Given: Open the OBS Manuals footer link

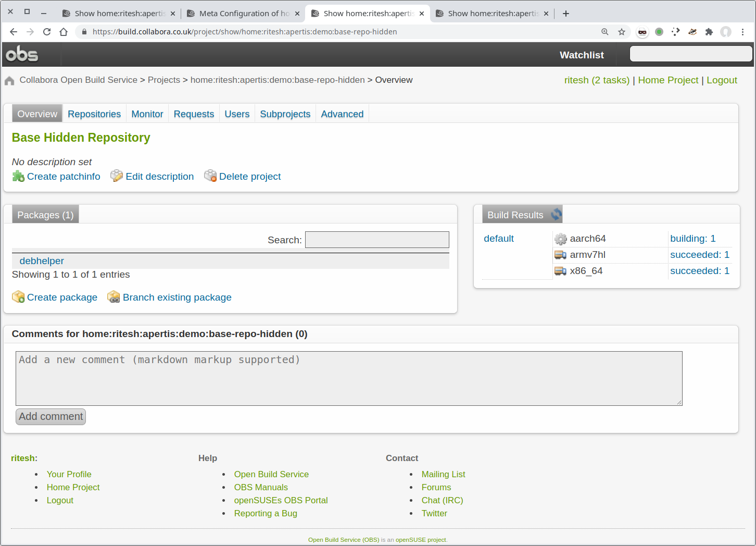Looking at the screenshot, I should tap(261, 487).
